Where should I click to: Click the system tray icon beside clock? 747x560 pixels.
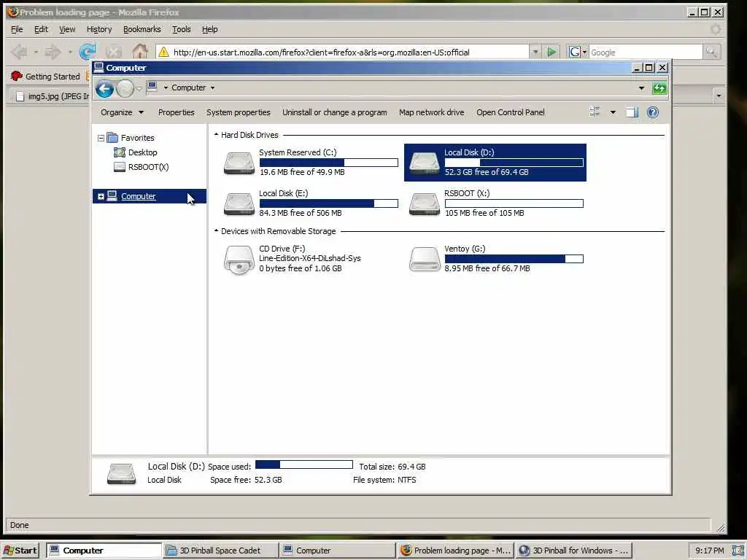click(738, 551)
